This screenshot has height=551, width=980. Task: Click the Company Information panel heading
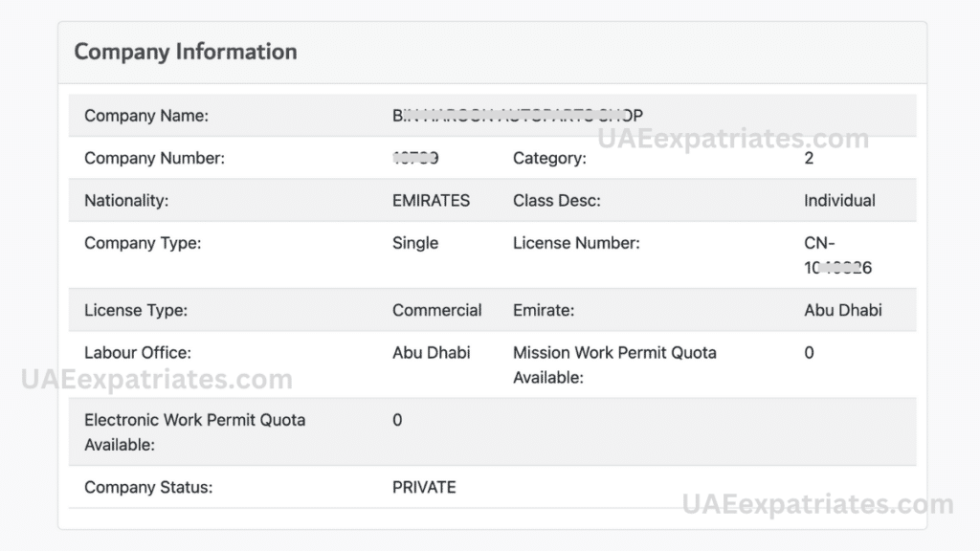point(186,52)
